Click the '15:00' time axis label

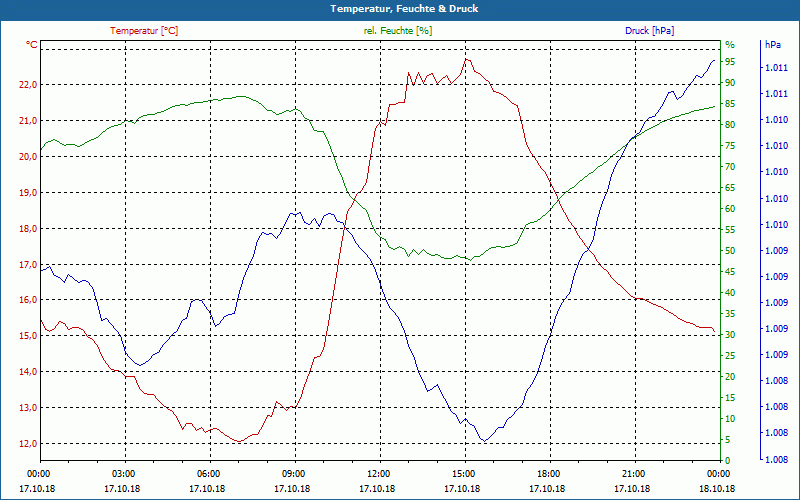463,474
